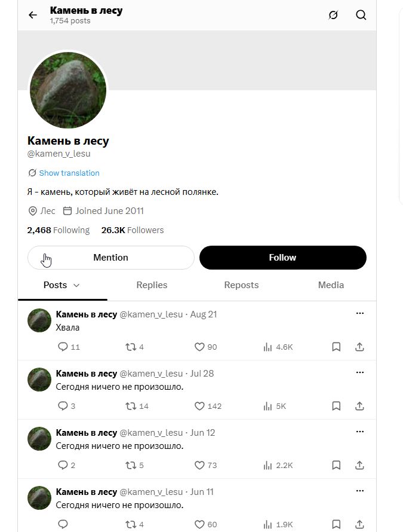
Task: Expand the Posts tab filter chevron
Action: point(76,285)
